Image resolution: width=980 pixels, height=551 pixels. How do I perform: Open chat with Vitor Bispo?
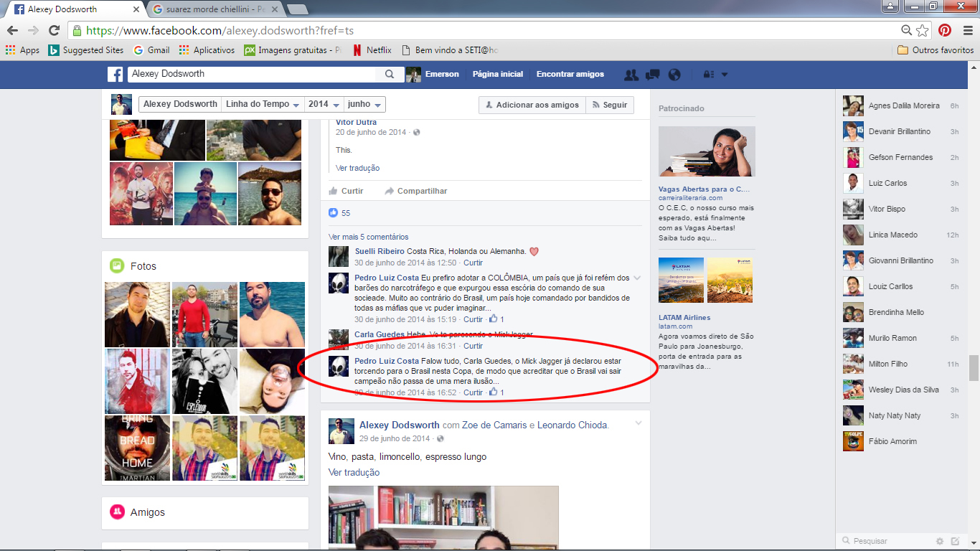point(901,209)
